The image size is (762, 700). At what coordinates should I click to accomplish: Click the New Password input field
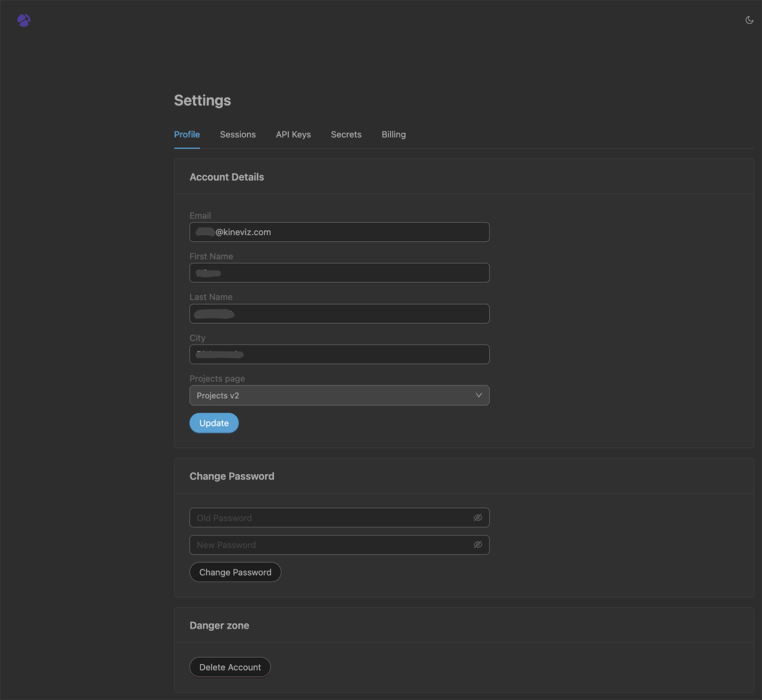click(339, 545)
